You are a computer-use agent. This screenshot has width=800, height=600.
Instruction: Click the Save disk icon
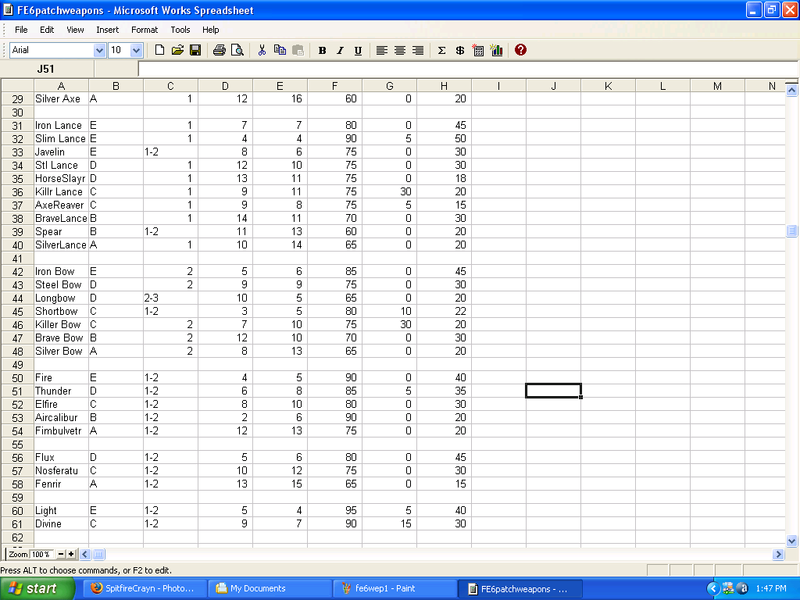pyautogui.click(x=195, y=50)
